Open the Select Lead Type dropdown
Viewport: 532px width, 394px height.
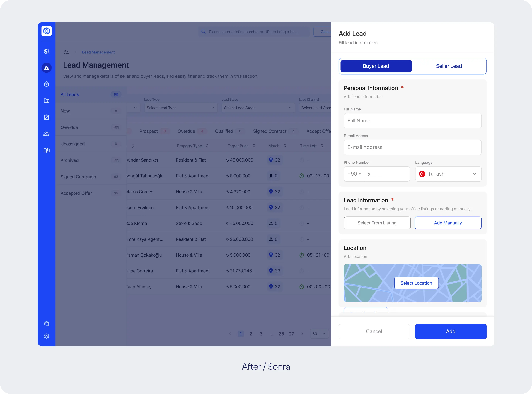pos(180,108)
